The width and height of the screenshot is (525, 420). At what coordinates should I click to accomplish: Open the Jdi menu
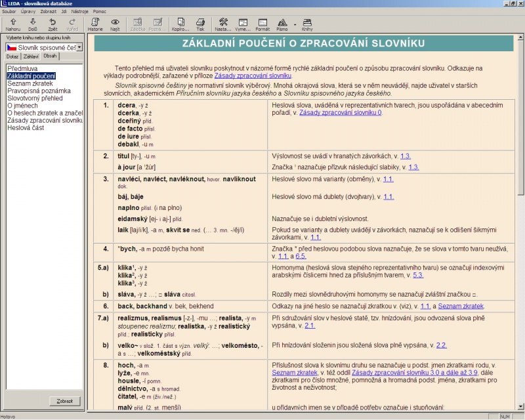pos(64,11)
